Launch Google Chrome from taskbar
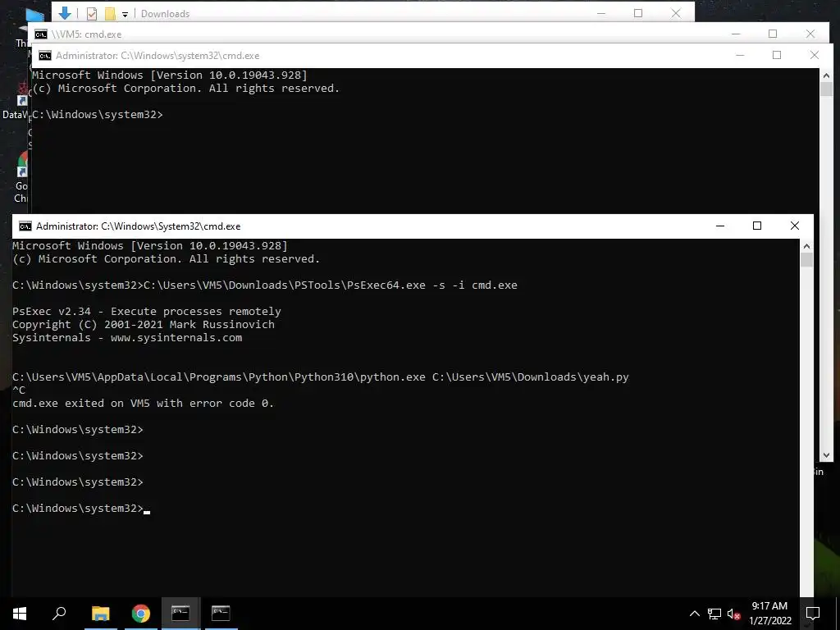The width and height of the screenshot is (840, 630). 141,614
